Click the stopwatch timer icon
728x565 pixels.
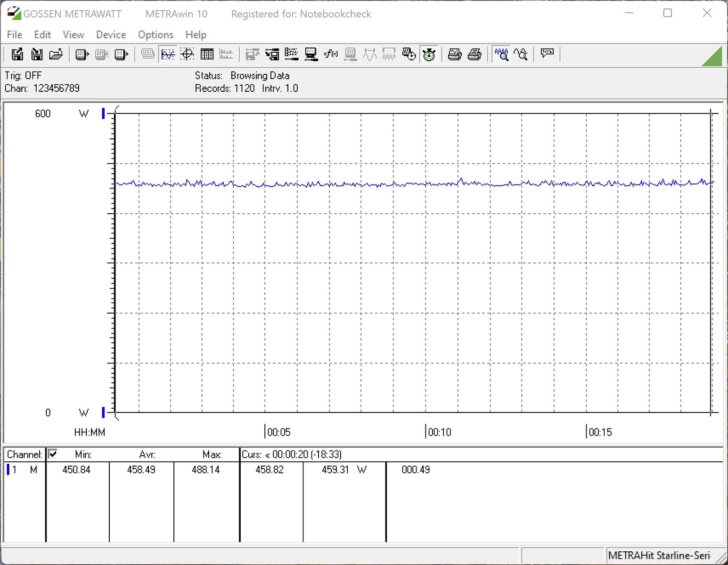(429, 55)
